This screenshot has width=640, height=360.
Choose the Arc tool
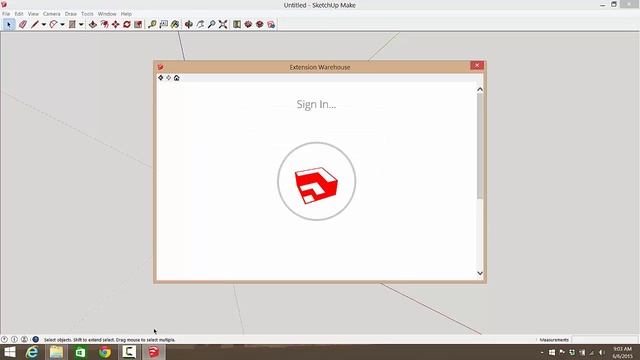pyautogui.click(x=53, y=24)
